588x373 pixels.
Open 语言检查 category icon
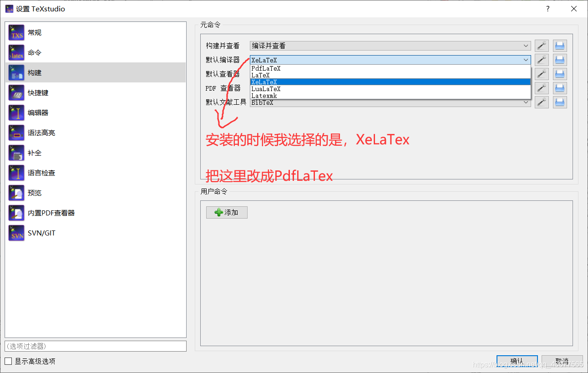(x=16, y=173)
